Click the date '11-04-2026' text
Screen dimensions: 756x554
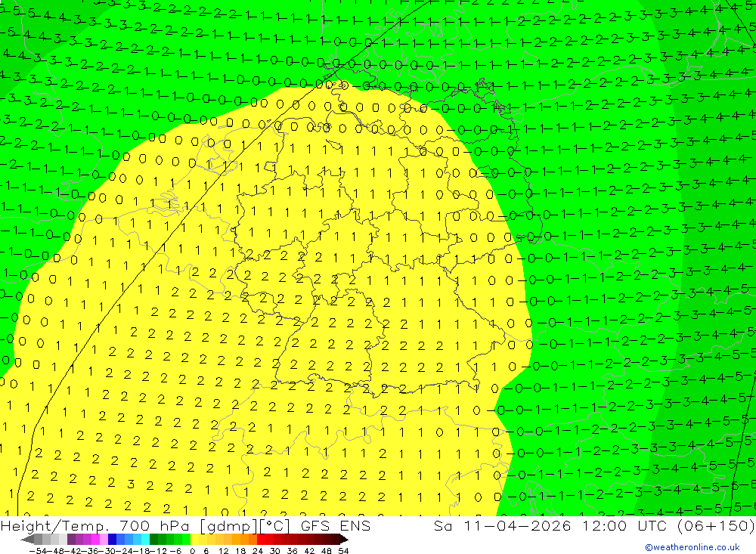coord(517,525)
